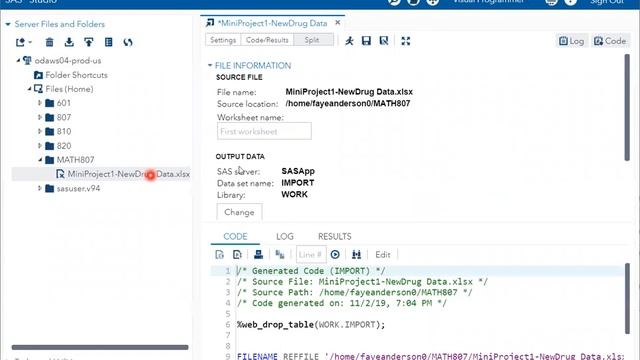Image resolution: width=640 pixels, height=360 pixels.
Task: Collapse the odaws04-prod-us server node
Action: pyautogui.click(x=18, y=60)
